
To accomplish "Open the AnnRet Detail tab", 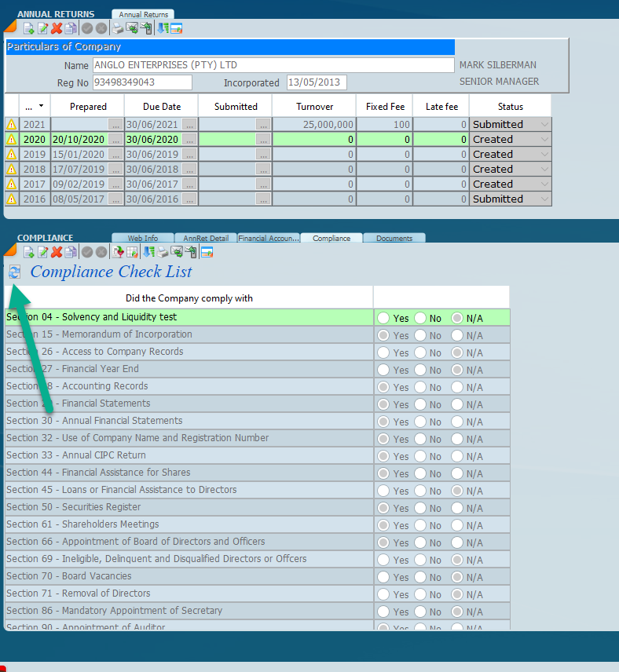I will (206, 238).
